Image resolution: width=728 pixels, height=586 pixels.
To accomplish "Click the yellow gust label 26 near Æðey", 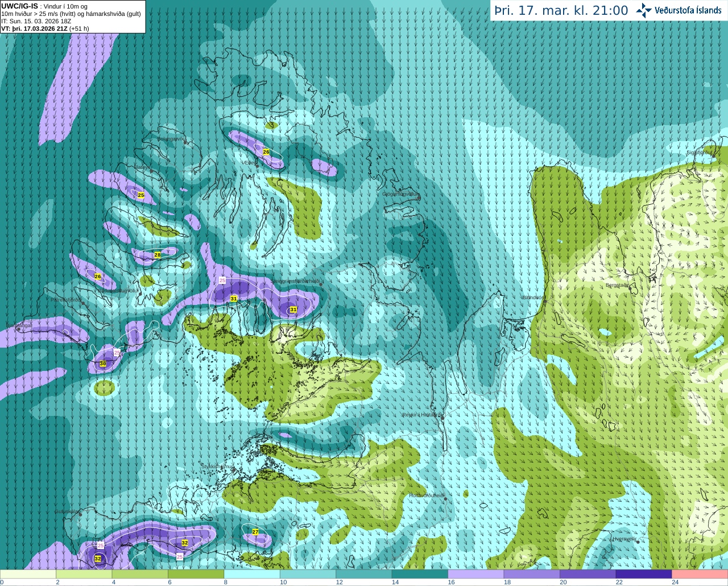I will click(x=266, y=152).
